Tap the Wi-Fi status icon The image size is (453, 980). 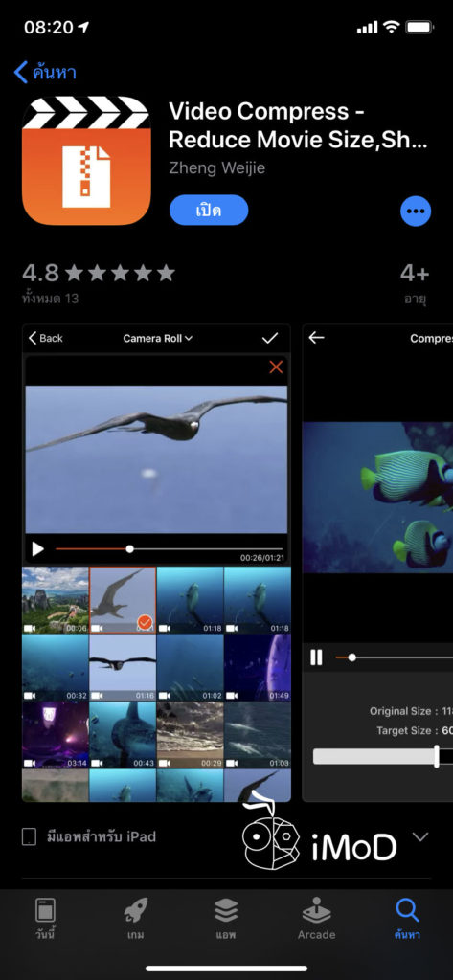point(391,27)
